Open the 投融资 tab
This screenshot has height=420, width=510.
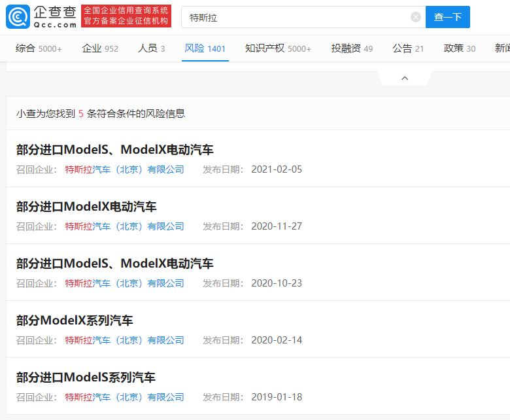click(352, 48)
